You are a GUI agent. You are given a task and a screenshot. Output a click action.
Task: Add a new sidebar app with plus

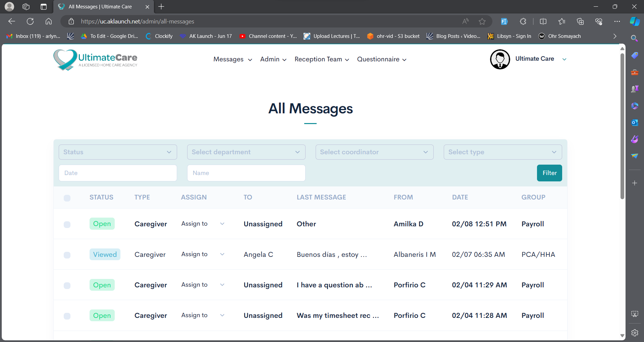click(x=634, y=183)
